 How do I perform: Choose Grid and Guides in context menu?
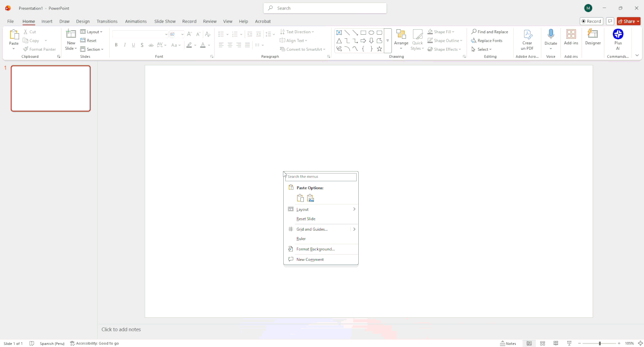(321, 229)
